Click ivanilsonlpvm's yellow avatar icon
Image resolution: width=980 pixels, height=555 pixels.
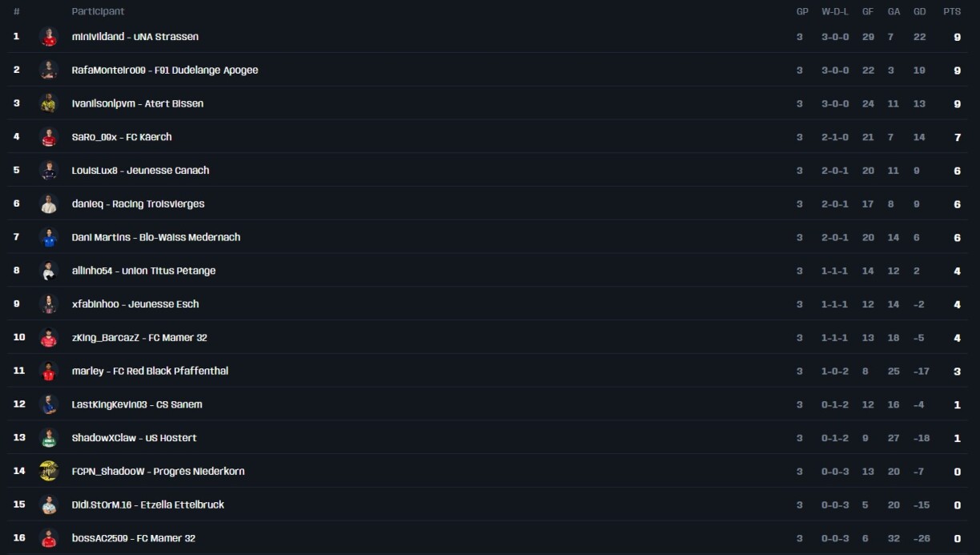(x=49, y=103)
